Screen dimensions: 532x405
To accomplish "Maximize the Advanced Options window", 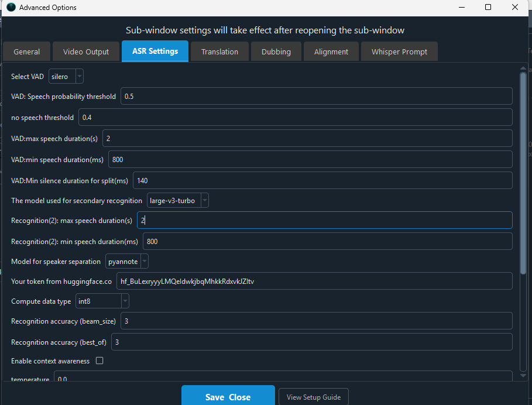I will pyautogui.click(x=488, y=7).
